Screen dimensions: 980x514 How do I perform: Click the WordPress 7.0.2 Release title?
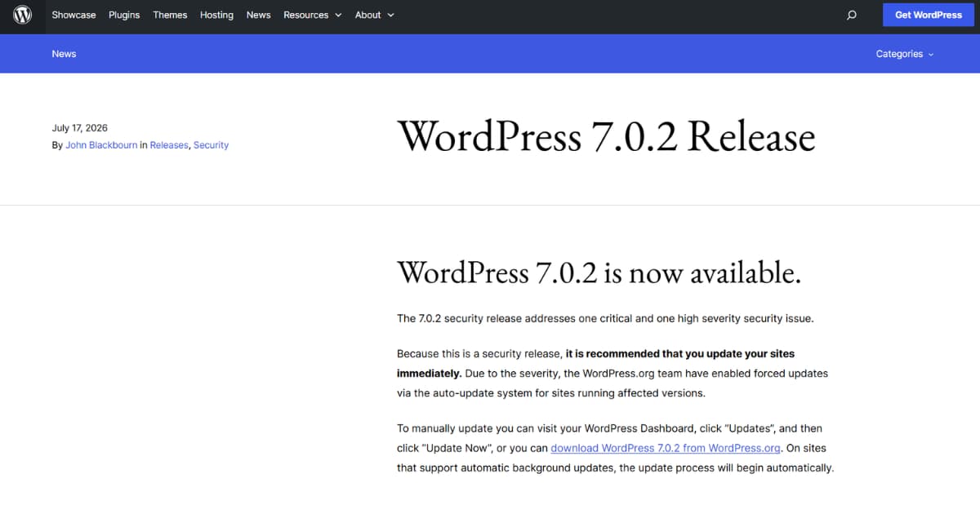(x=606, y=136)
